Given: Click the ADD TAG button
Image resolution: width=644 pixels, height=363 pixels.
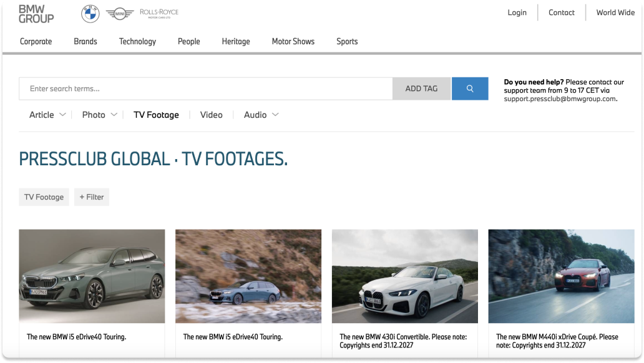Looking at the screenshot, I should click(421, 88).
